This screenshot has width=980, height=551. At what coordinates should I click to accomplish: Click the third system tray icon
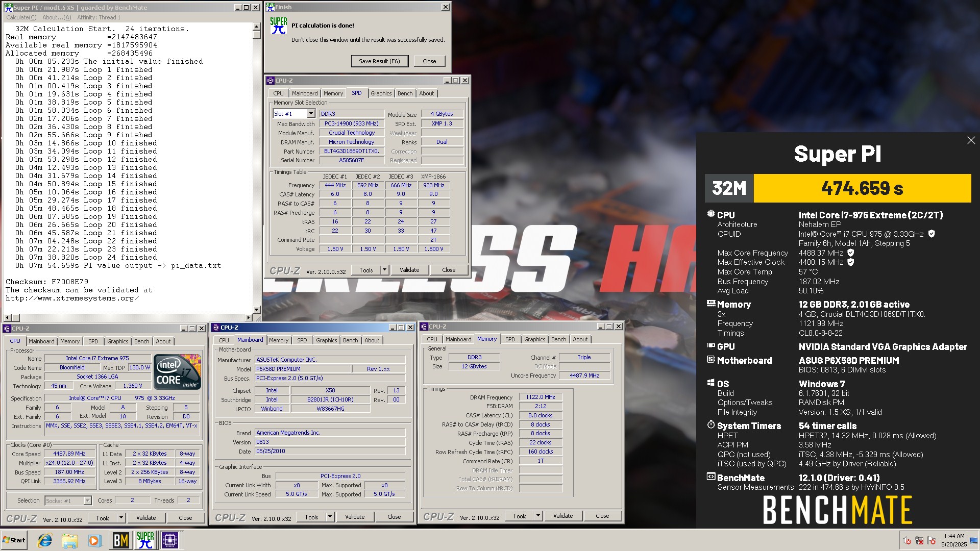[x=932, y=541]
